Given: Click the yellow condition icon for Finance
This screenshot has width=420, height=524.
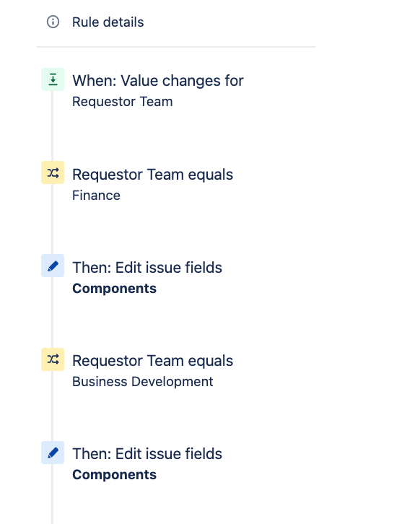Looking at the screenshot, I should coord(53,173).
